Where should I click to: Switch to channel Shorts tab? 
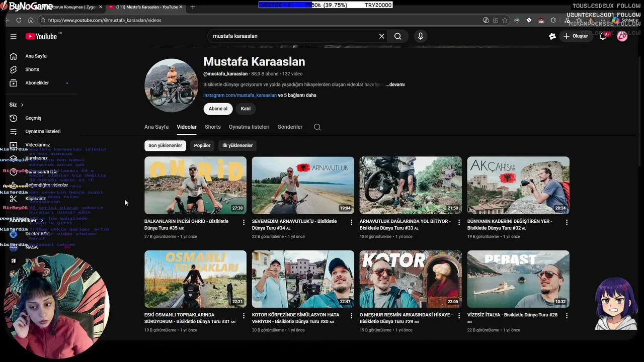[213, 127]
